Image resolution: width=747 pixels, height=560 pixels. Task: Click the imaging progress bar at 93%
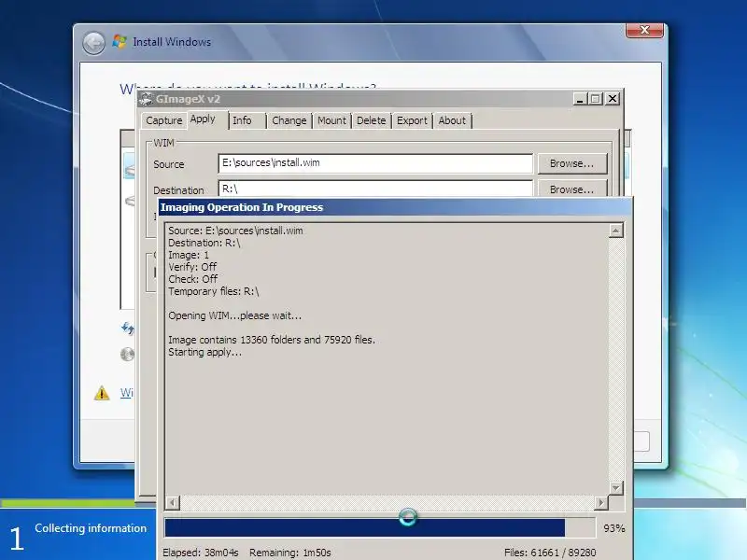[x=380, y=528]
